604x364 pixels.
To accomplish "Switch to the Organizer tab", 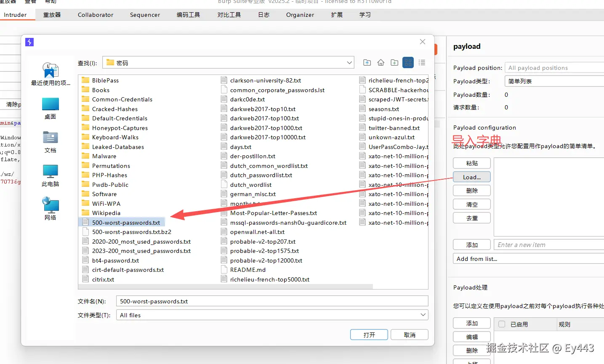I will click(300, 15).
